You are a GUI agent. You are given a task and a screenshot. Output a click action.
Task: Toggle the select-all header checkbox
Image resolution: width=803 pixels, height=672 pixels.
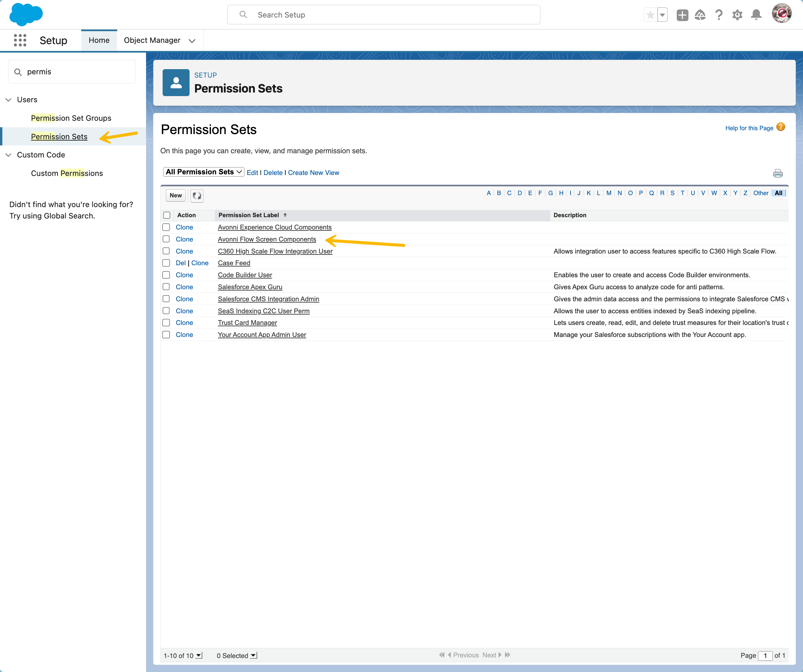167,215
